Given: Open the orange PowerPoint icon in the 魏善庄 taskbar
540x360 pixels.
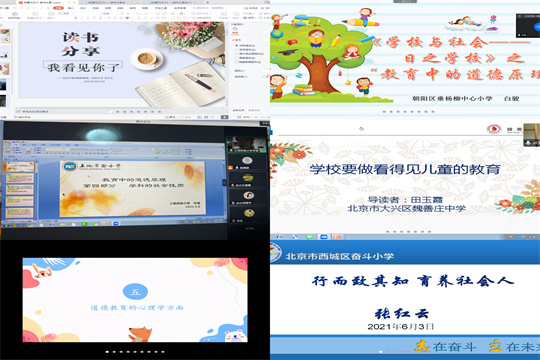Looking at the screenshot, I should click(338, 237).
